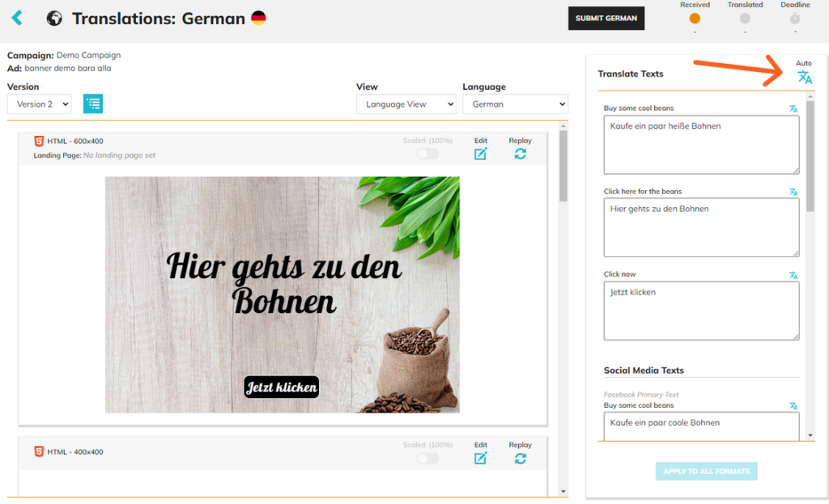Click scroll-down arrow of banner preview list
829x504 pixels.
click(x=563, y=492)
